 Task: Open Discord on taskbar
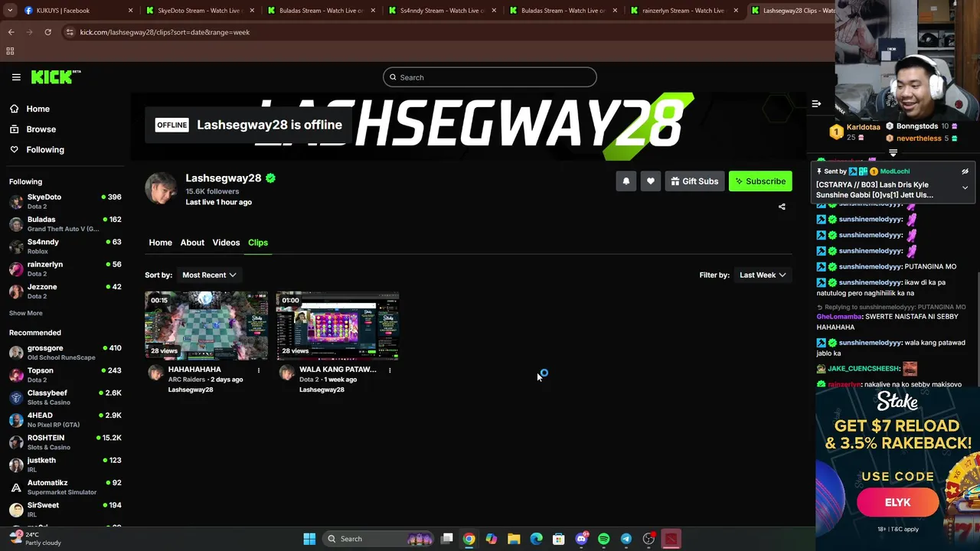click(581, 539)
